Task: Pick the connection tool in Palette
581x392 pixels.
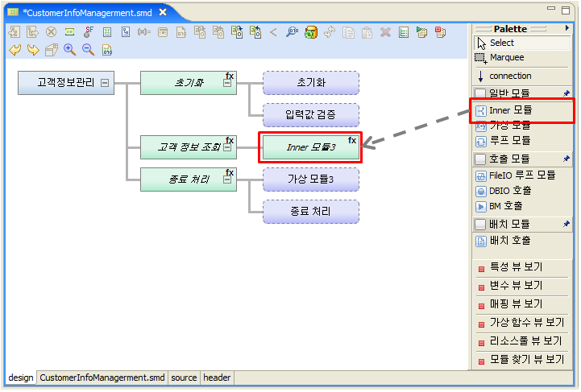Action: pos(522,76)
